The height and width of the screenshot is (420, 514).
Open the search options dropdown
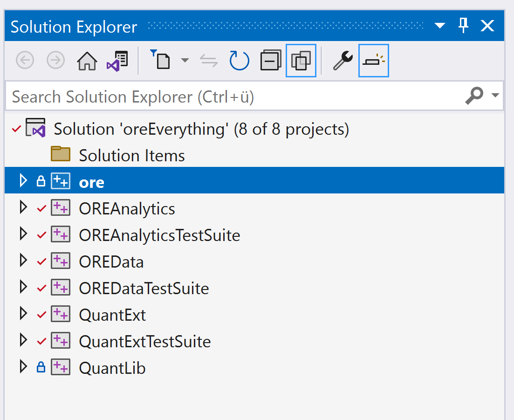(495, 96)
